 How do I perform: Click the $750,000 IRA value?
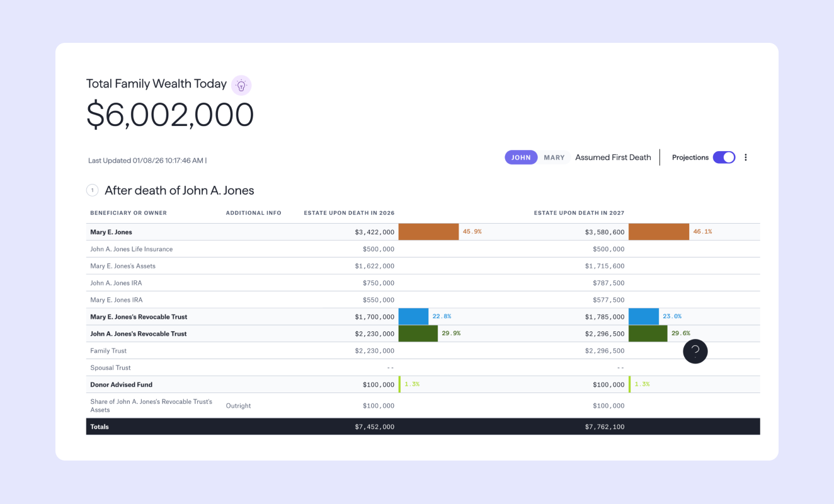pyautogui.click(x=379, y=283)
